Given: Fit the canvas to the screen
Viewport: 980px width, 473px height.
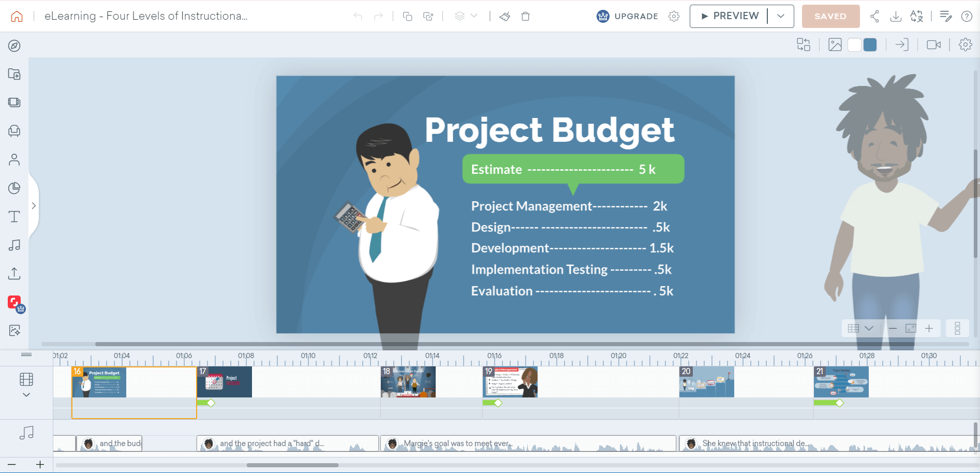Looking at the screenshot, I should (x=911, y=329).
